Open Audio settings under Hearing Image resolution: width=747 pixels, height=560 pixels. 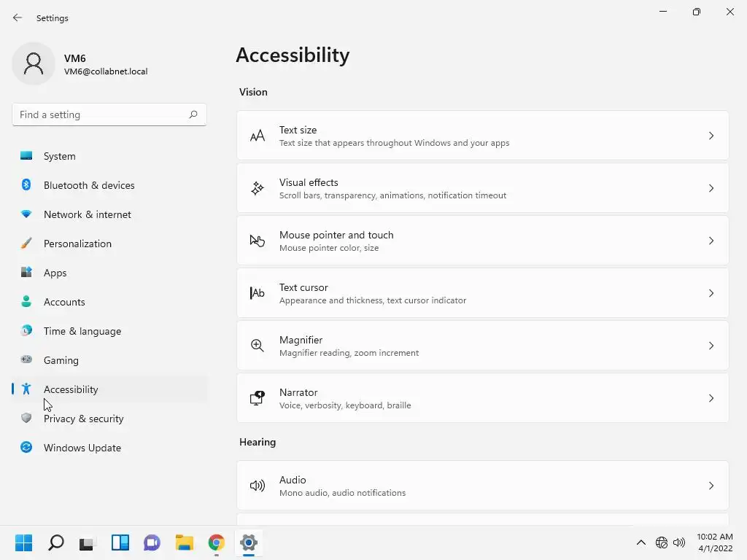pos(482,486)
